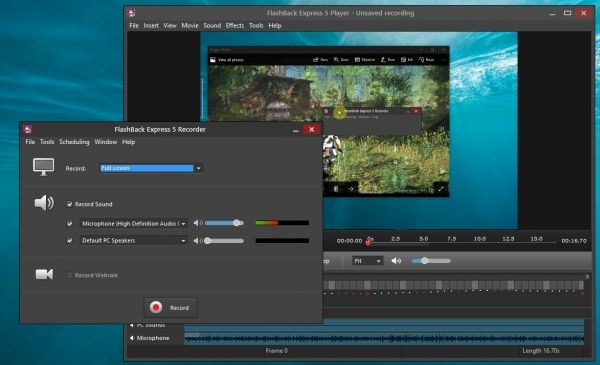The width and height of the screenshot is (600, 365).
Task: Click the Microphone row speaker mute icon
Action: [x=197, y=223]
